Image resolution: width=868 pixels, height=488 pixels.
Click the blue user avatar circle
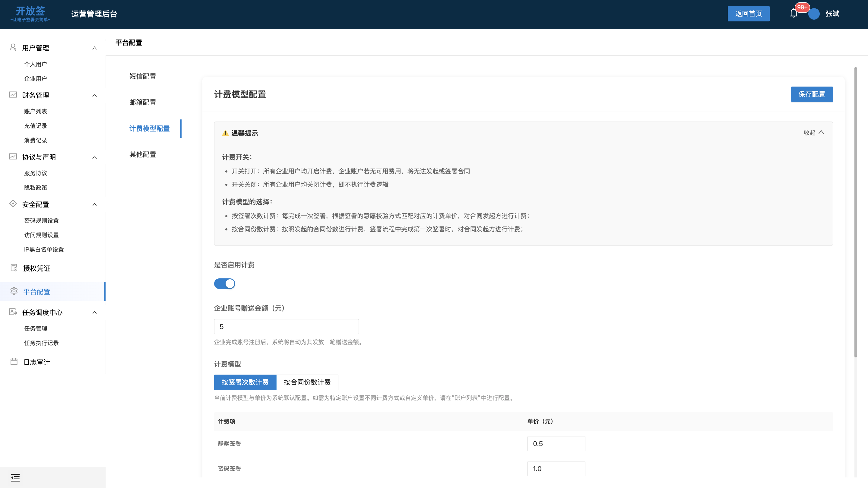[x=814, y=14]
